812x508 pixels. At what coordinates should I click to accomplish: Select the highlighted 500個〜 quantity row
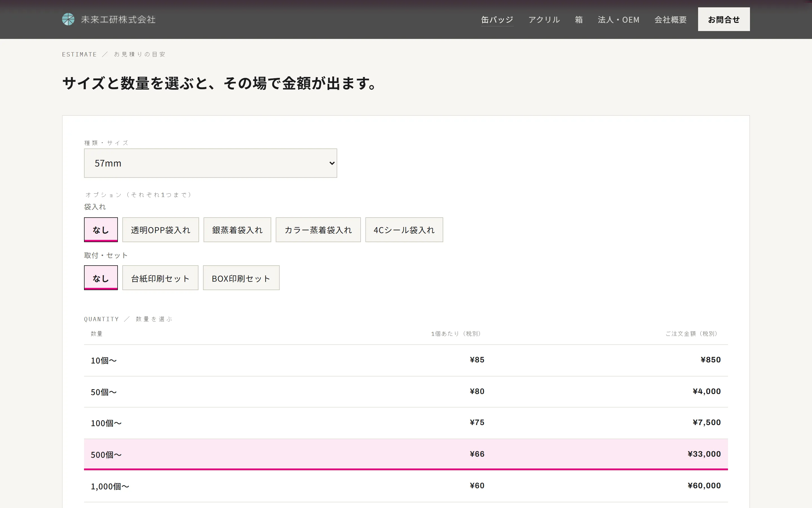[x=406, y=455]
